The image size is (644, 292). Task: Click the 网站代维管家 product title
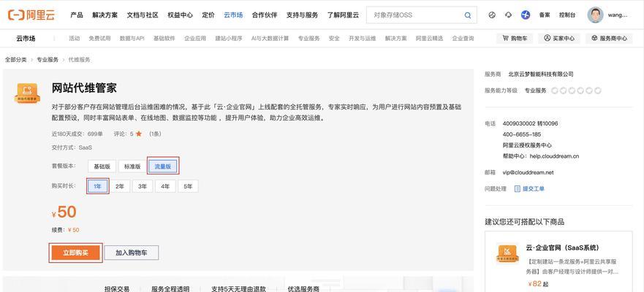(x=84, y=88)
